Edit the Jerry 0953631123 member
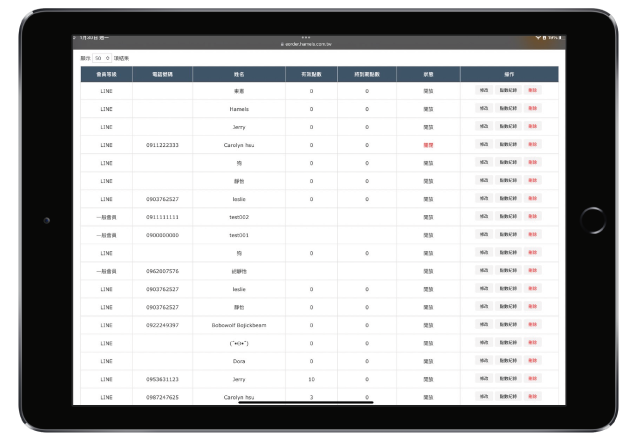Image resolution: width=637 pixels, height=441 pixels. click(484, 378)
